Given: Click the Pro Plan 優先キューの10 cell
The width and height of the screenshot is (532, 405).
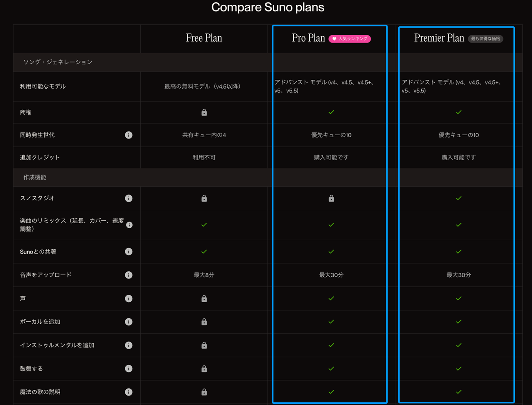Looking at the screenshot, I should [331, 135].
